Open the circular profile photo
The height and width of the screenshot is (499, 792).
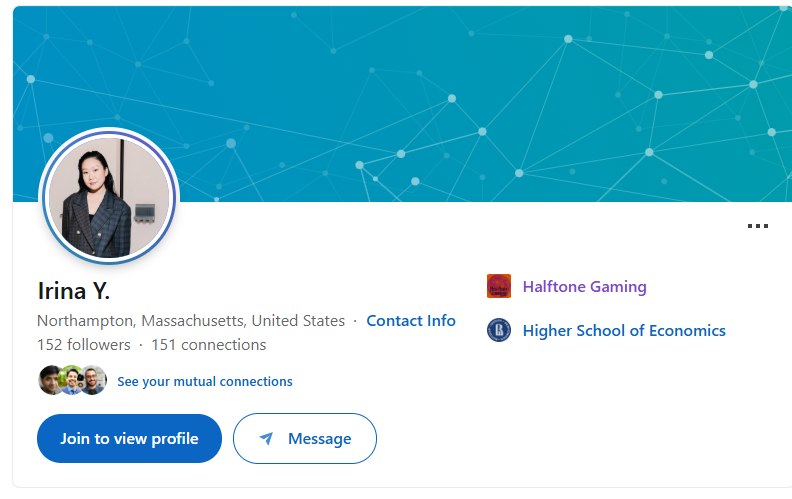tap(108, 198)
